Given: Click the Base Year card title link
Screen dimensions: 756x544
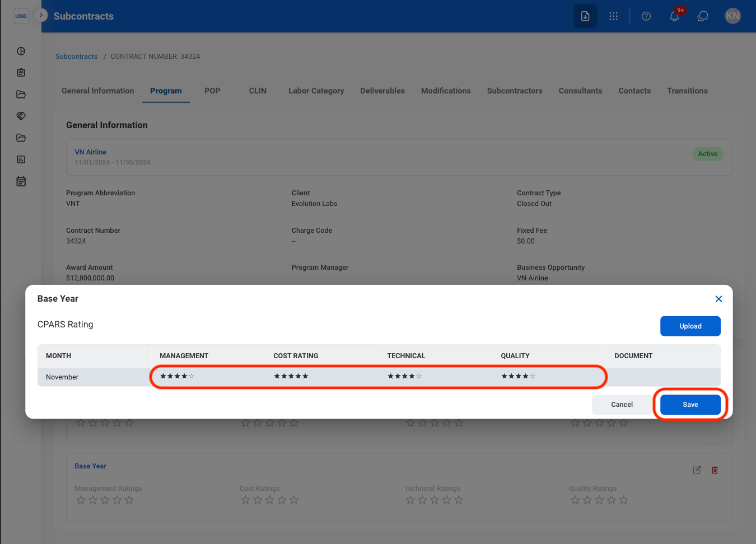Looking at the screenshot, I should pyautogui.click(x=90, y=466).
